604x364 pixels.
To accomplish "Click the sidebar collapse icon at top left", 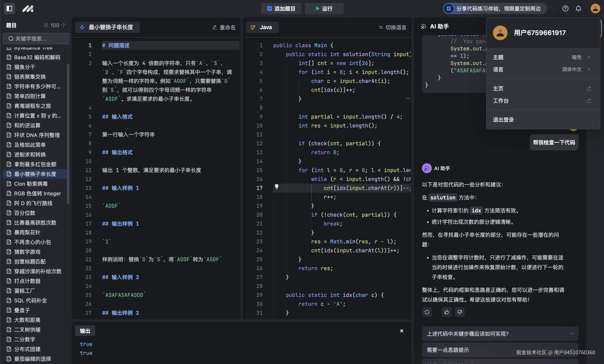I will click(x=9, y=9).
